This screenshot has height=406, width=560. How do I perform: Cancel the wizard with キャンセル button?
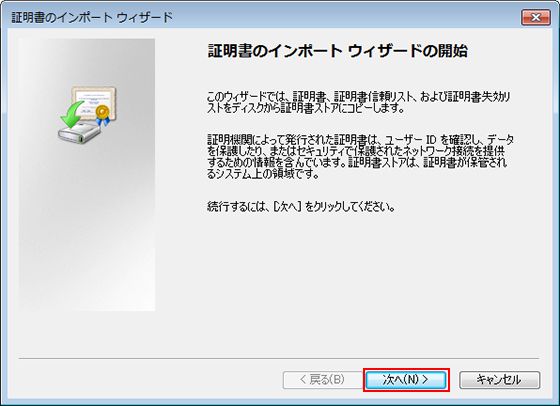[x=499, y=380]
